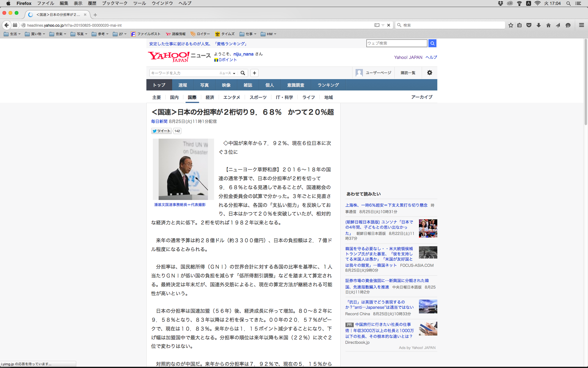588x368 pixels.
Task: Open the Pocket save icon in toolbar
Action: [529, 25]
